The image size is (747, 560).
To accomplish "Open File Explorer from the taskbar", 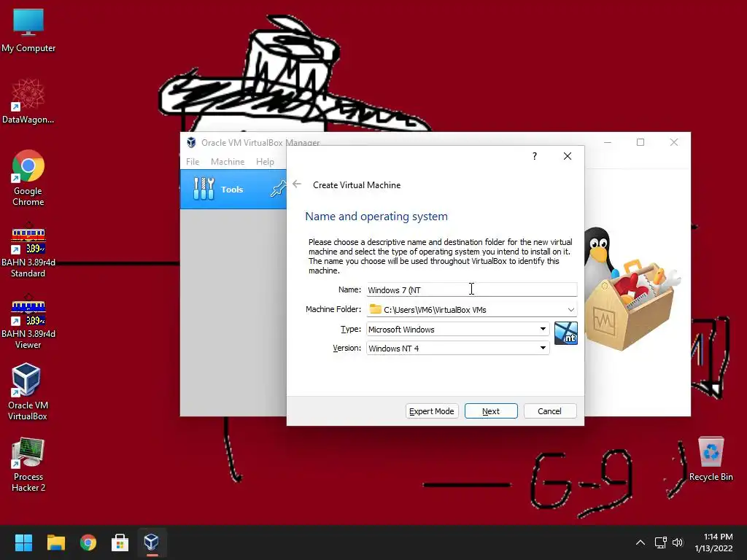I will (x=55, y=542).
